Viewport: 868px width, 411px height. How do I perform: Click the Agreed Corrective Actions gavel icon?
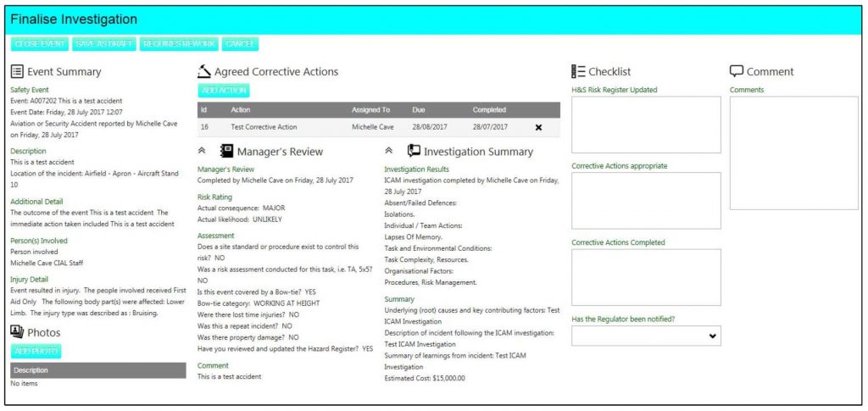[203, 71]
